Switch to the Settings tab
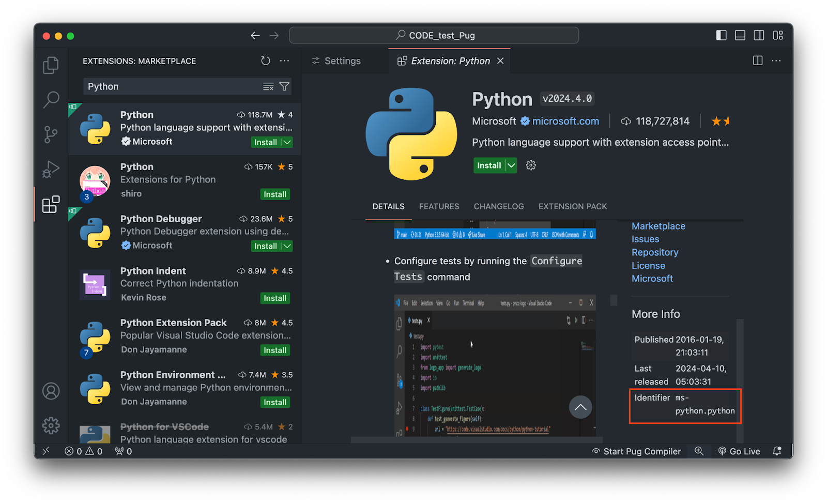 [x=342, y=60]
